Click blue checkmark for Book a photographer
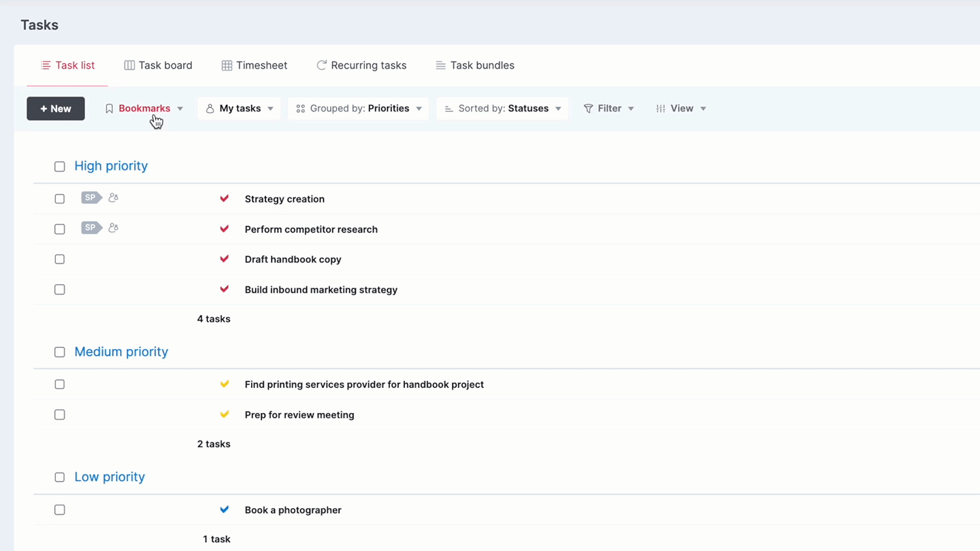Screen dimensions: 980x551 225,509
